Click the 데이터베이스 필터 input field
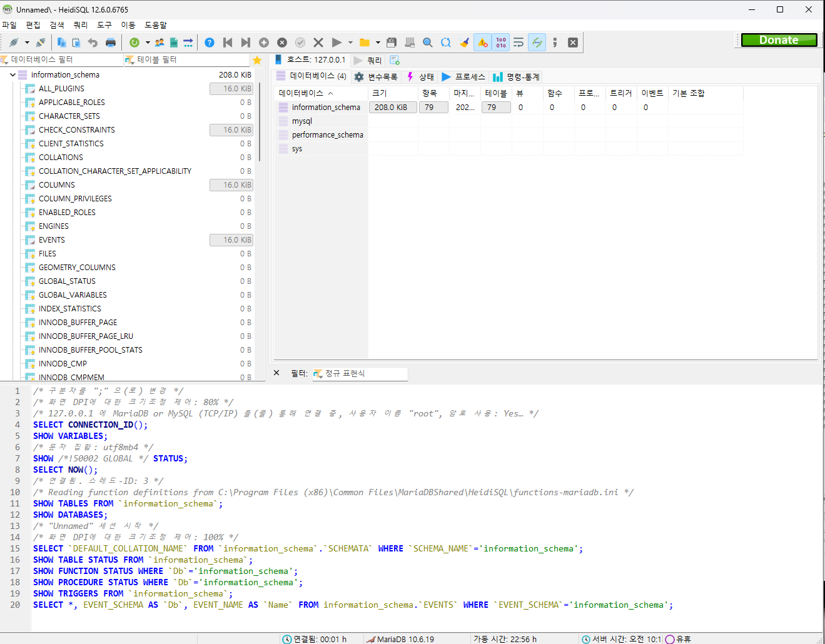Viewport: 825px width, 644px height. (62, 60)
